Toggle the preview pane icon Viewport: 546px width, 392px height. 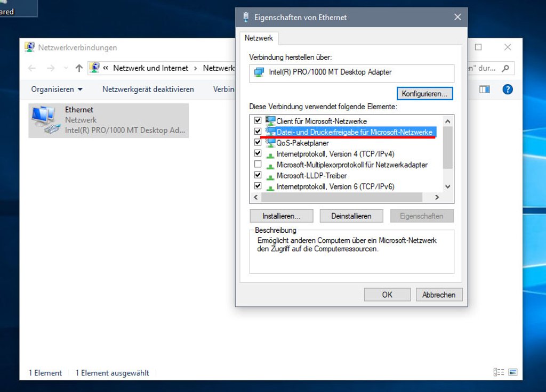pos(484,89)
